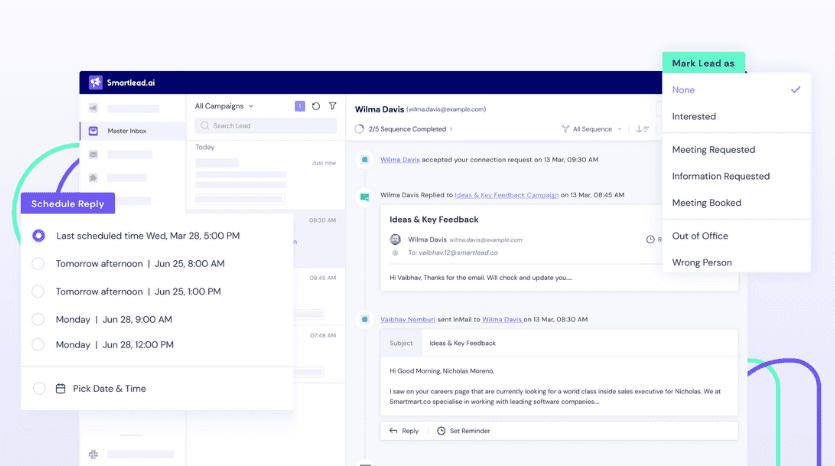Open Wilma Davis link in InMail line

coord(502,320)
